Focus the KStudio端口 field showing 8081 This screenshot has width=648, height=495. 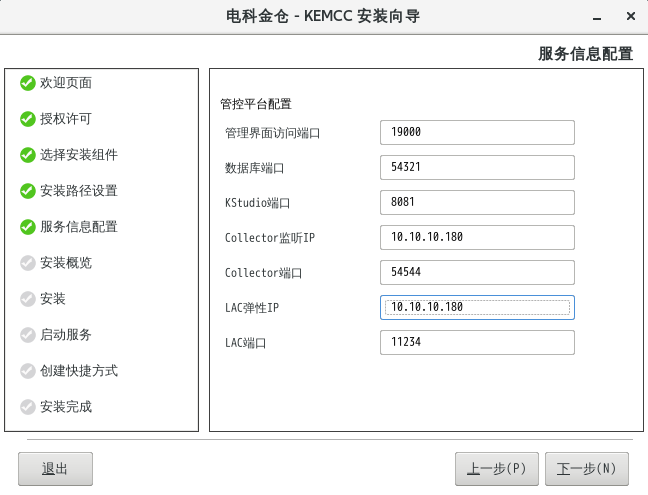pos(477,202)
